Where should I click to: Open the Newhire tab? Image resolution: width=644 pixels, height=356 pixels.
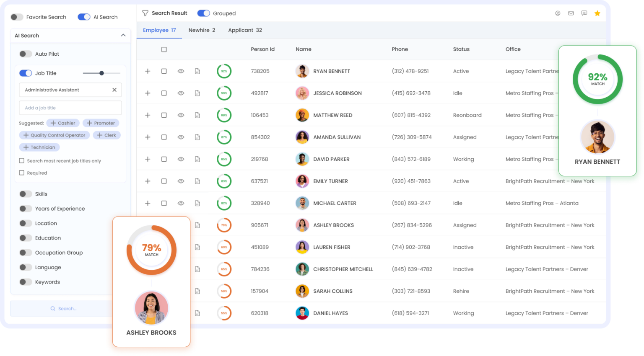pyautogui.click(x=202, y=30)
